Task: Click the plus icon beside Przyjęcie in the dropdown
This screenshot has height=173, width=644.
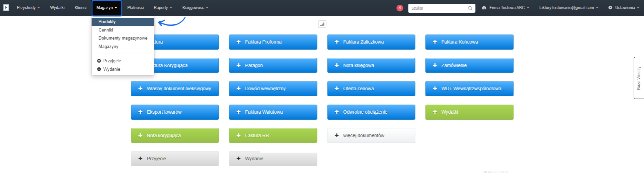Action: tap(99, 61)
